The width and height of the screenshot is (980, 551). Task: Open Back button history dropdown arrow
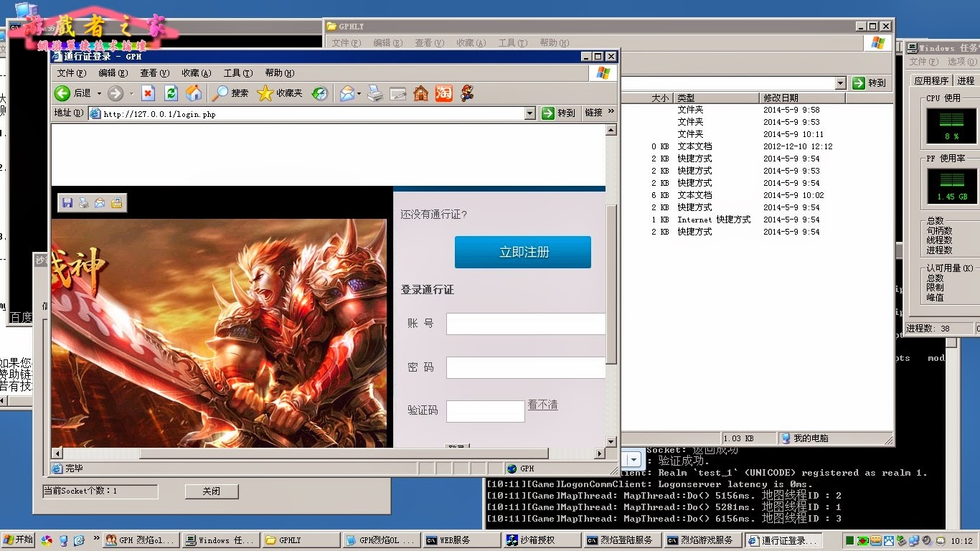click(x=99, y=93)
